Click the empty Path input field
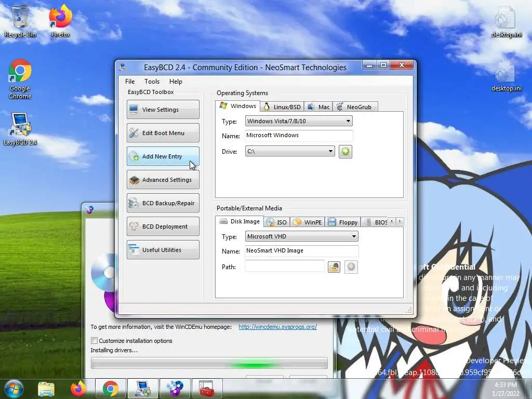Viewport: 532px width, 399px height. tap(284, 266)
